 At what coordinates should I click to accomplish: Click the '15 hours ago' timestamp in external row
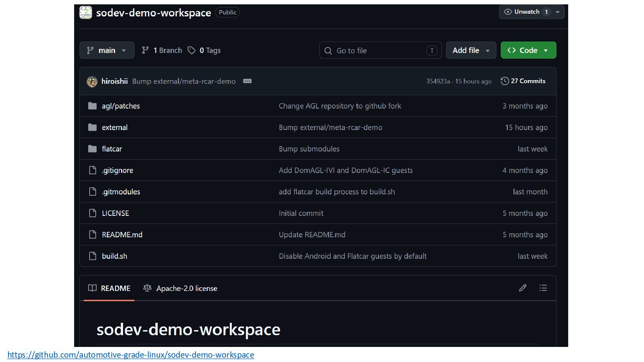coord(526,127)
